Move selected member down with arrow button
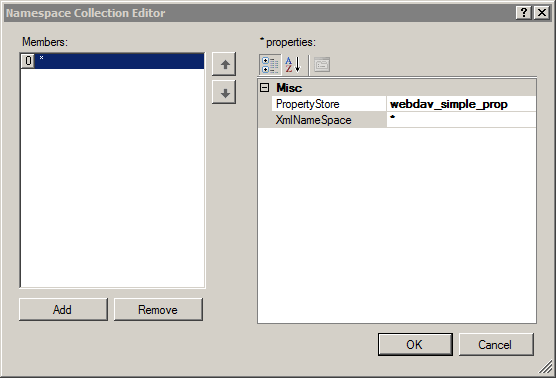Viewport: 556px width, 378px height. click(224, 92)
